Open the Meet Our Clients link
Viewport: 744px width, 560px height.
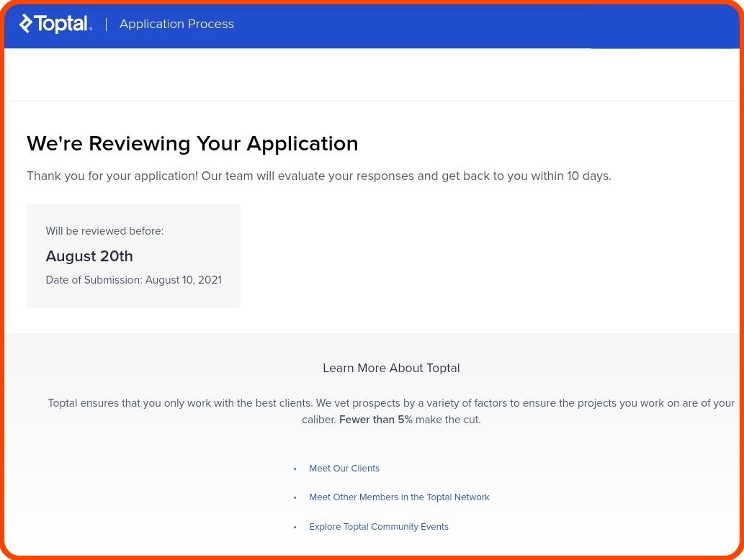click(x=344, y=469)
